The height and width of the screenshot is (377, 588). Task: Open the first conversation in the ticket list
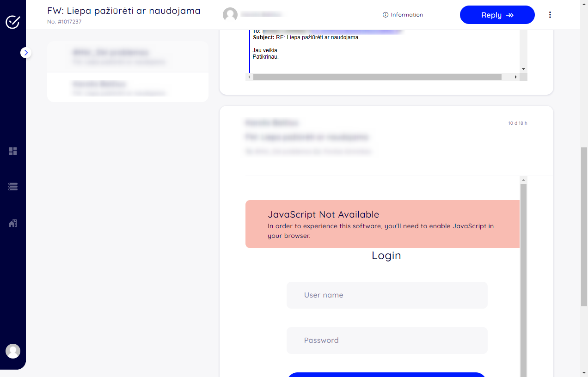[128, 56]
